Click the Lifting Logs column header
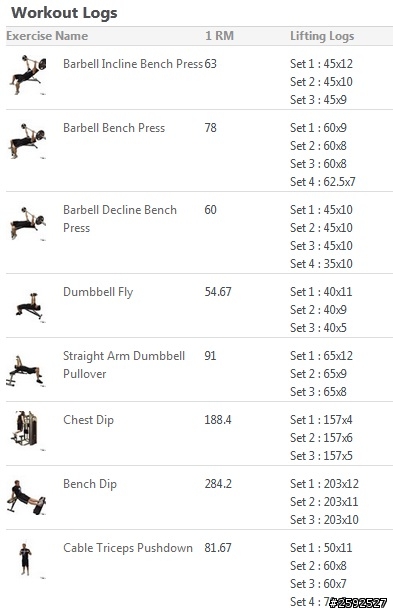This screenshot has width=393, height=611. 322,36
